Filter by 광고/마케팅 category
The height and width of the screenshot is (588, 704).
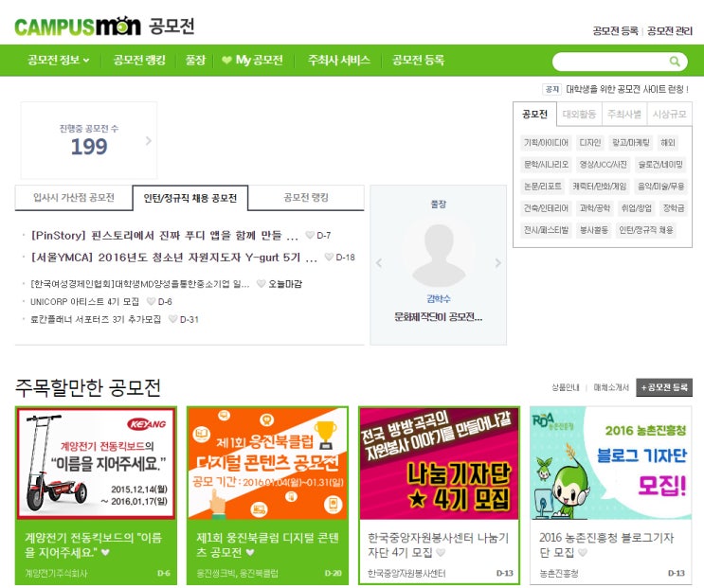[631, 143]
